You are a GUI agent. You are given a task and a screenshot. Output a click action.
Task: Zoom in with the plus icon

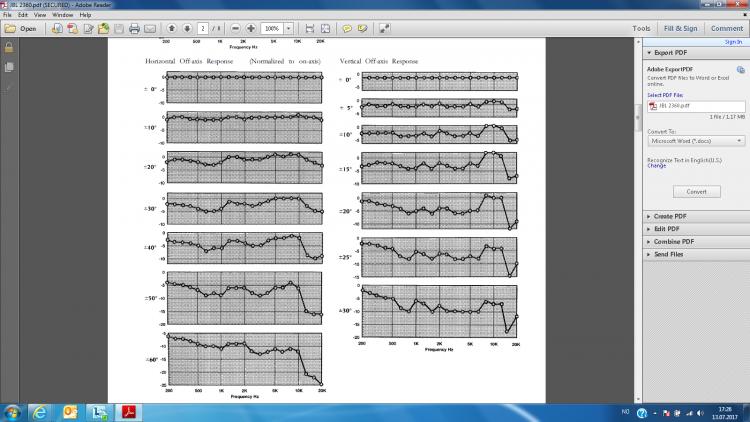(251, 29)
